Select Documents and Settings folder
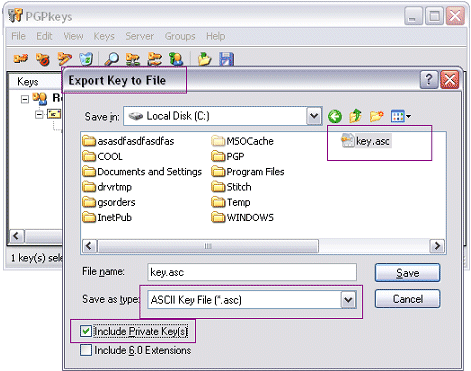The height and width of the screenshot is (371, 471). point(142,171)
